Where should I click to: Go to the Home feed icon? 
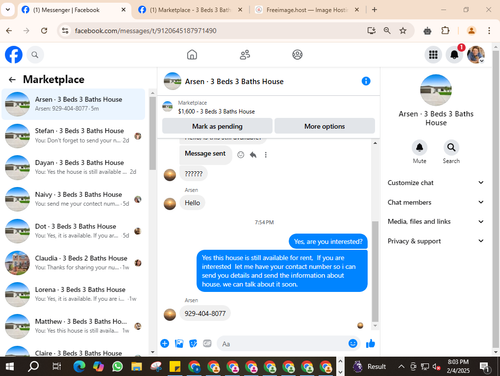pos(192,54)
